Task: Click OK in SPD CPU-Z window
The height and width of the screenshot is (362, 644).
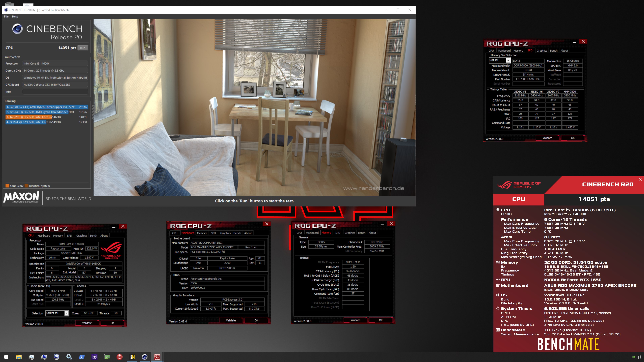Action: point(573,138)
